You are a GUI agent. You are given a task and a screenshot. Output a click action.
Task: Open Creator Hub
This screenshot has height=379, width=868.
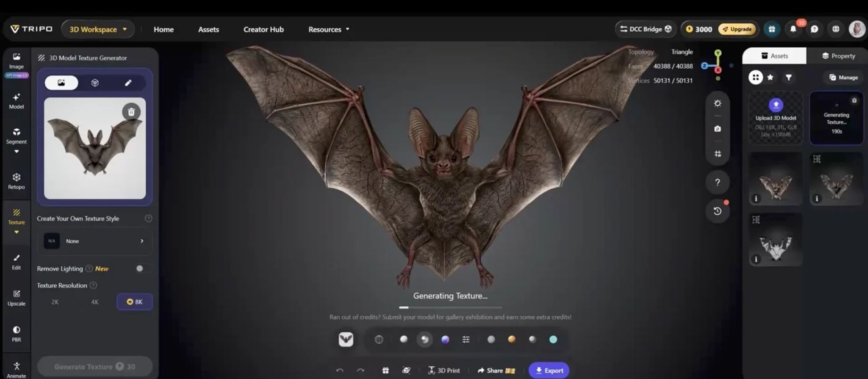264,29
